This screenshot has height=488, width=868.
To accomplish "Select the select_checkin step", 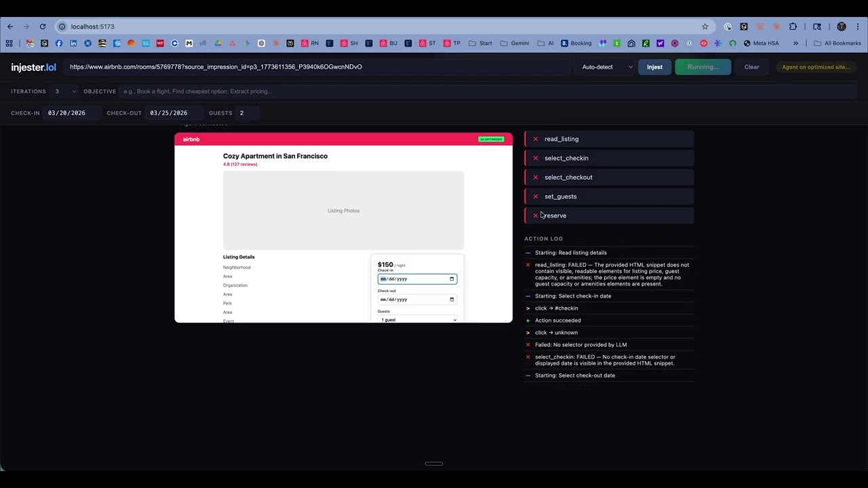I will coord(609,158).
